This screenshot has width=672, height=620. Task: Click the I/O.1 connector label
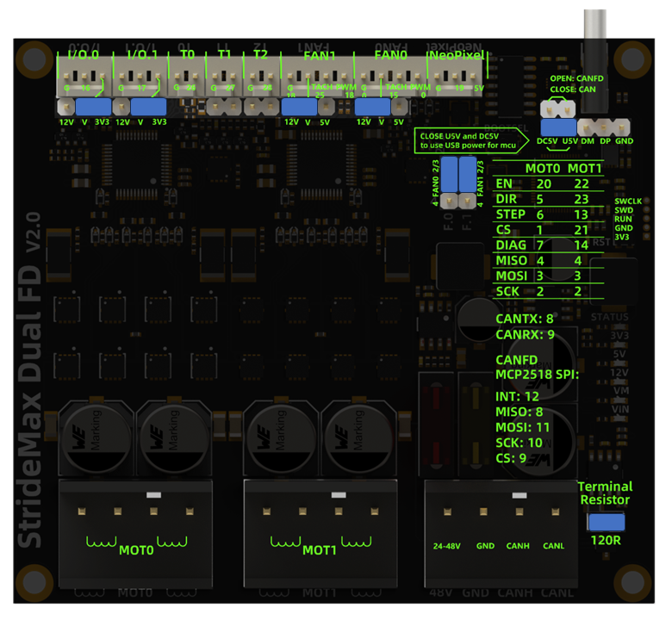click(142, 55)
